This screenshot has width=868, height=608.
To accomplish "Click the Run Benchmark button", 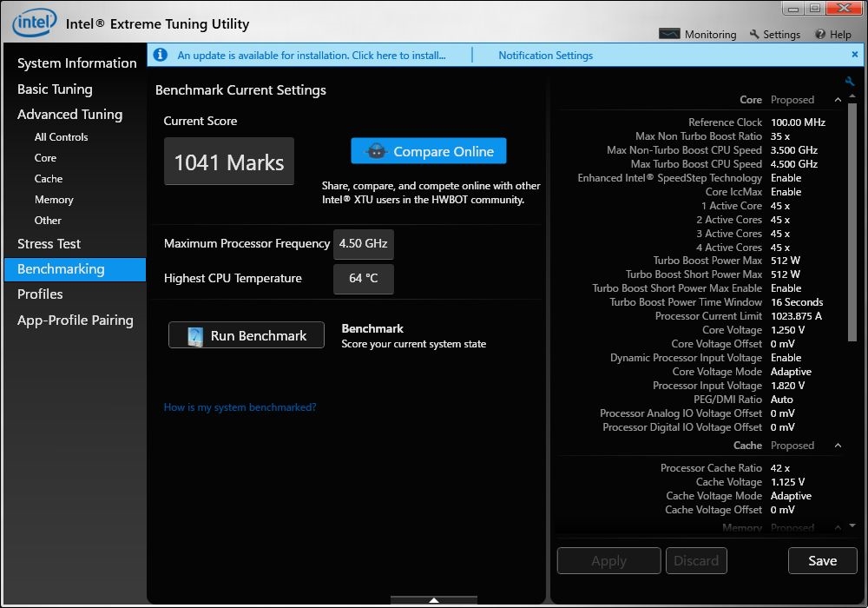I will 247,335.
